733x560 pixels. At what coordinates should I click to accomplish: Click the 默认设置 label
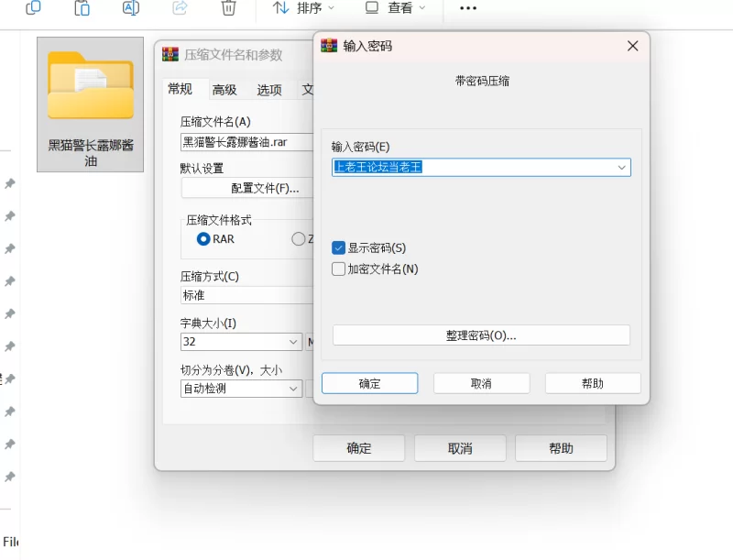click(202, 168)
